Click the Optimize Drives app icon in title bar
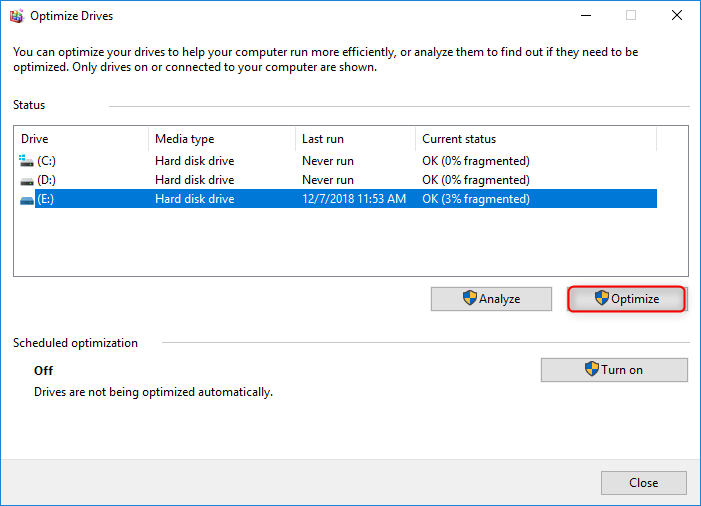The image size is (701, 506). pyautogui.click(x=15, y=16)
